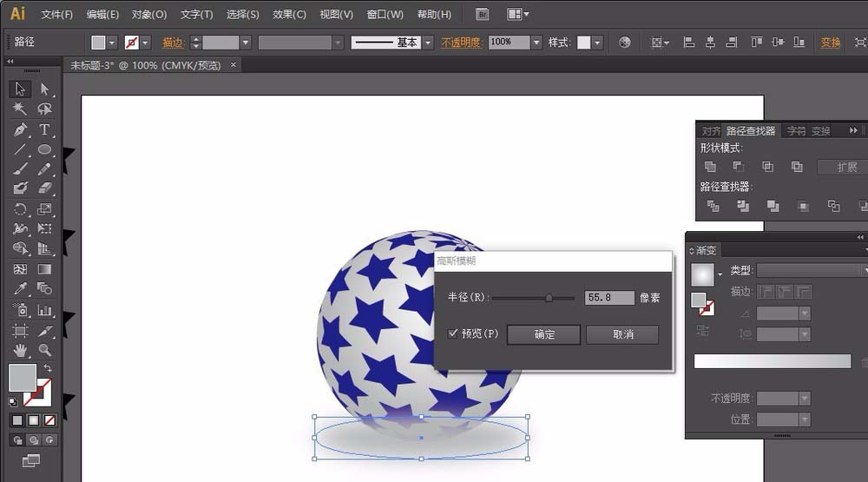The image size is (868, 482).
Task: Click the 半径 radius slider handle
Action: (x=549, y=298)
